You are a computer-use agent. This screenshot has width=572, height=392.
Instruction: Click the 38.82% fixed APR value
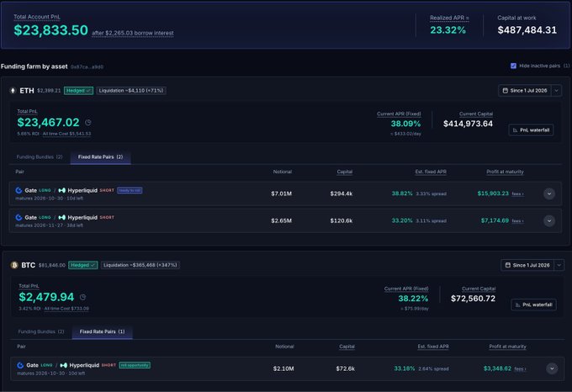coord(402,193)
